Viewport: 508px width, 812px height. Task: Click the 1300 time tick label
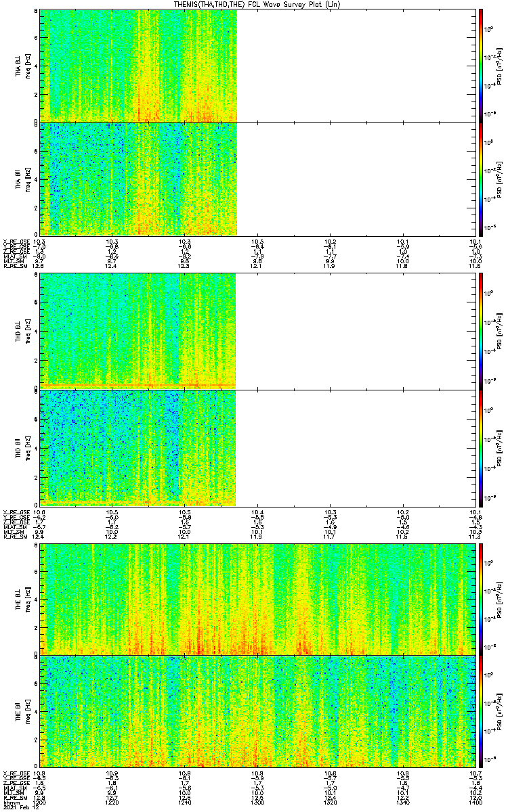click(x=257, y=801)
